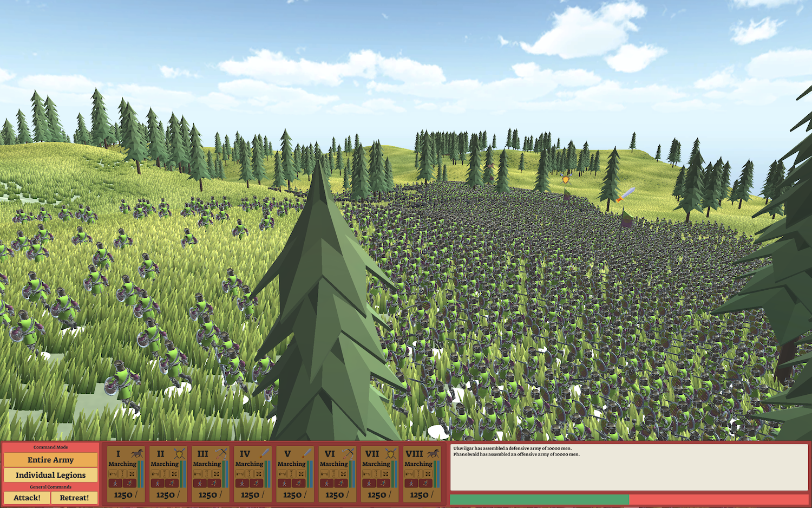The image size is (812, 508).
Task: Enable scatter formation for Legion IV
Action: 259,474
